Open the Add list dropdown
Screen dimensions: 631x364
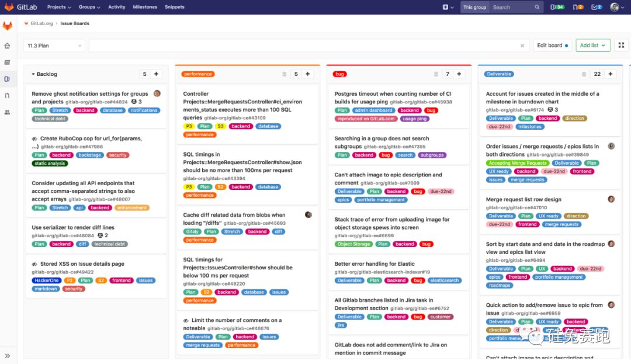click(x=593, y=46)
